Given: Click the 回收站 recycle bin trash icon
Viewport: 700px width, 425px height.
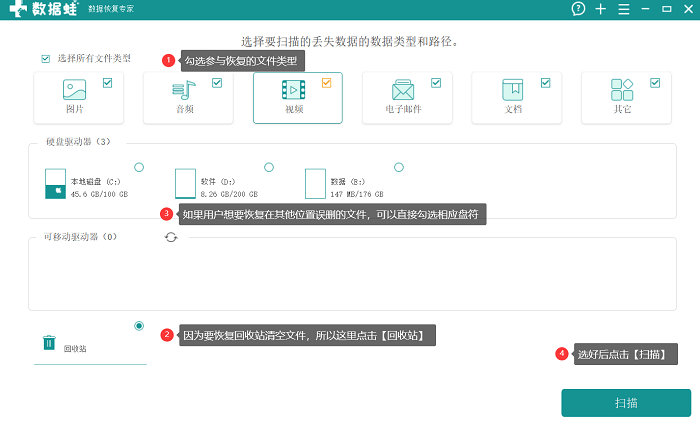Looking at the screenshot, I should [49, 343].
